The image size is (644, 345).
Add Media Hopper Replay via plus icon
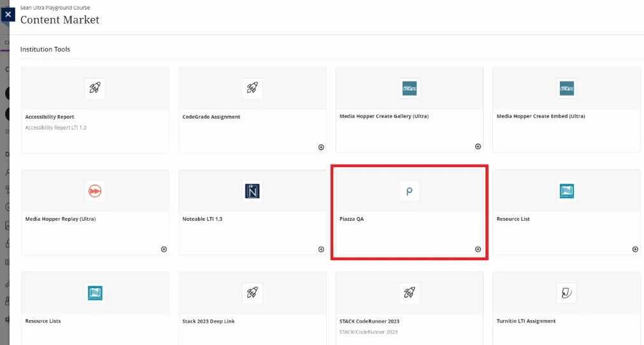(164, 249)
